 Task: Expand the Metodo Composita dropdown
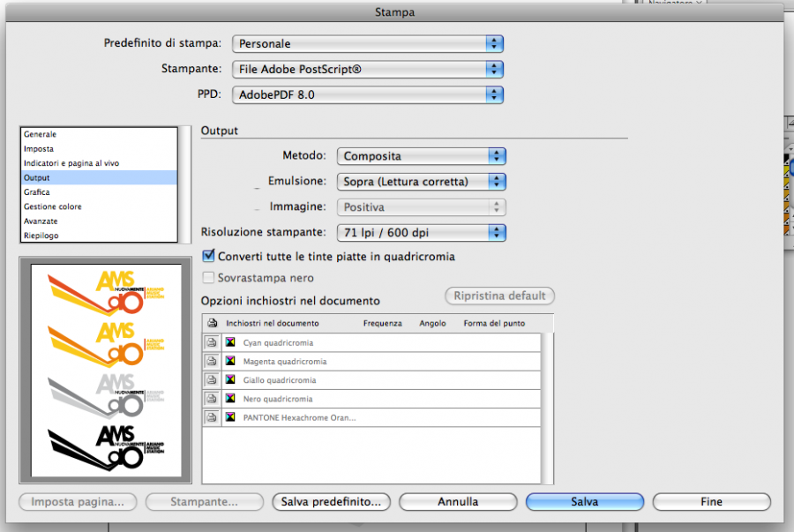(422, 156)
